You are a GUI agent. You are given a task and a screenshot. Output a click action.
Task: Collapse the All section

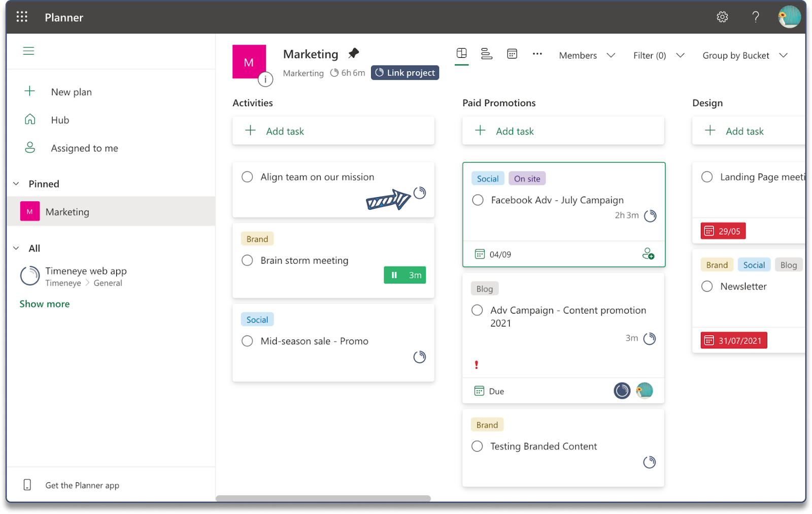coord(16,248)
